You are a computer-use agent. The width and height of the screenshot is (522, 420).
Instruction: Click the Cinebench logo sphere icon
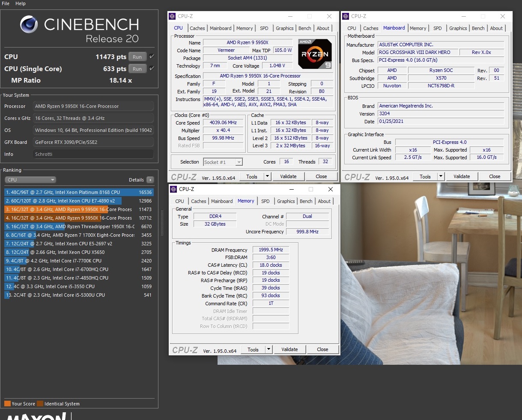click(x=29, y=24)
